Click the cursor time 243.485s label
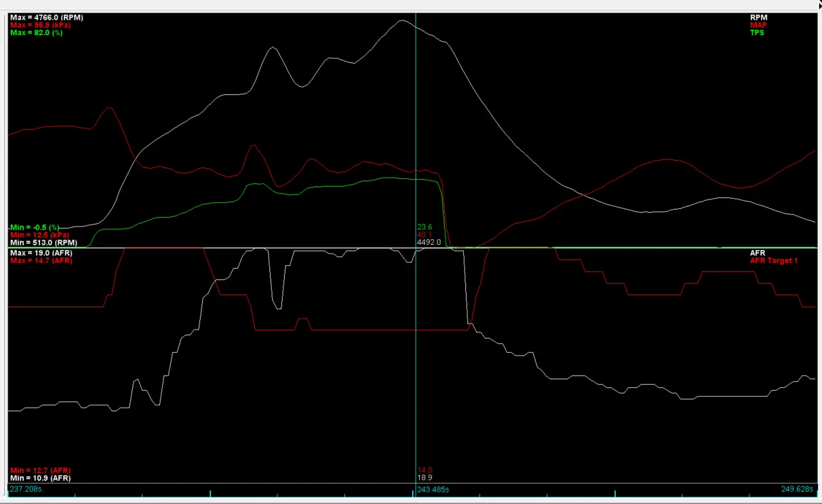This screenshot has width=822, height=504. coord(433,489)
